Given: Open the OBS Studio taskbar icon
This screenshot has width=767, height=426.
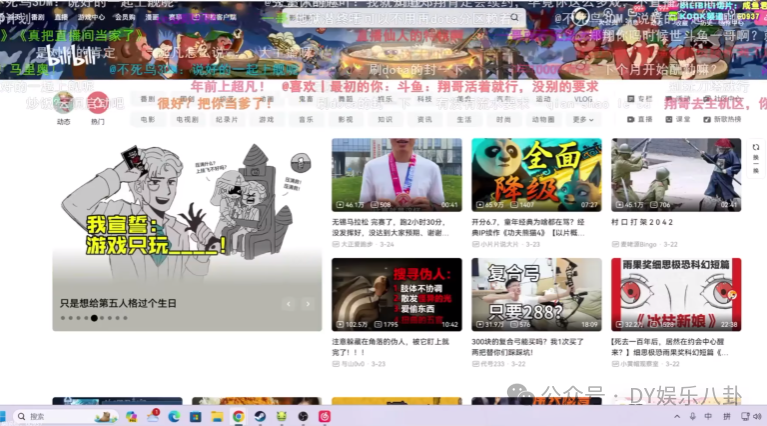Looking at the screenshot, I should click(303, 416).
